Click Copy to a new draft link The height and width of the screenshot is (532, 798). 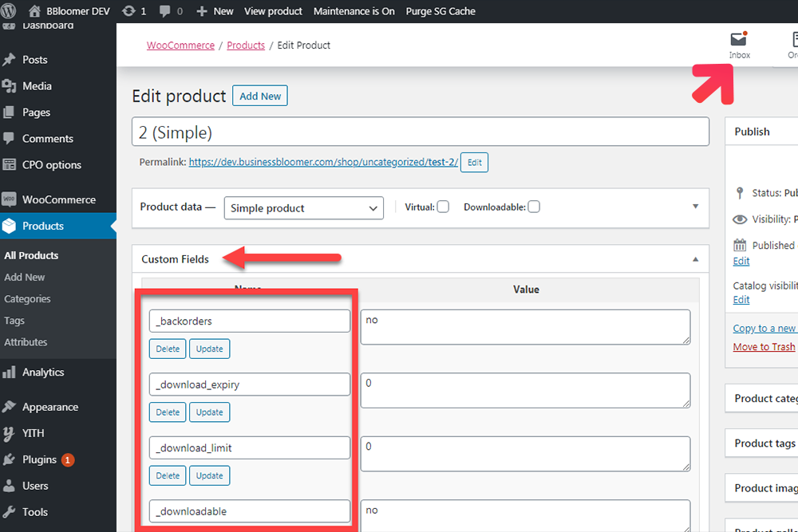coord(765,328)
